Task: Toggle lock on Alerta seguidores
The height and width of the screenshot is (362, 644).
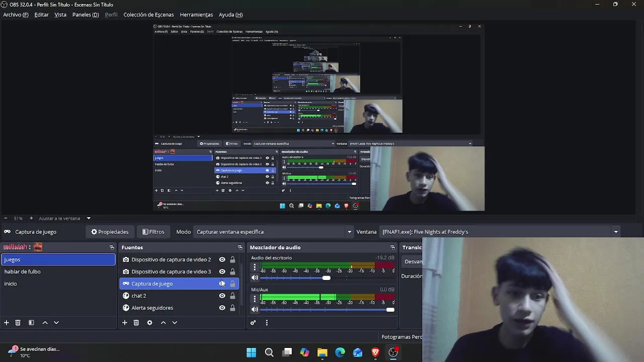Action: tap(232, 308)
